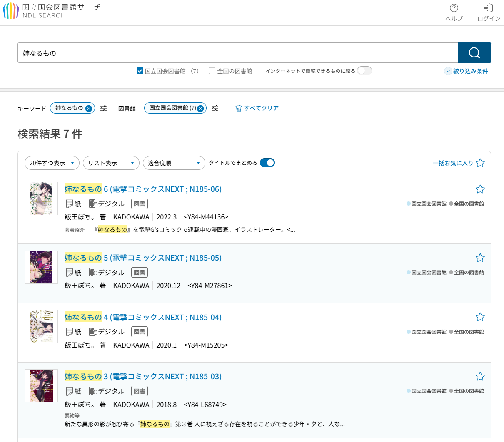Toggle インターネットで閲覧できるものに絞る switch
504x442 pixels.
click(x=364, y=71)
